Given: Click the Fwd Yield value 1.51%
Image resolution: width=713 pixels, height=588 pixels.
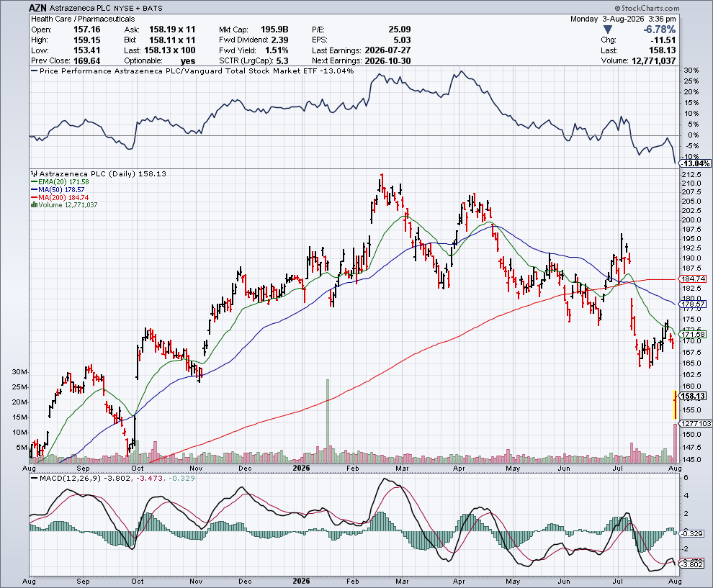Looking at the screenshot, I should coord(277,50).
